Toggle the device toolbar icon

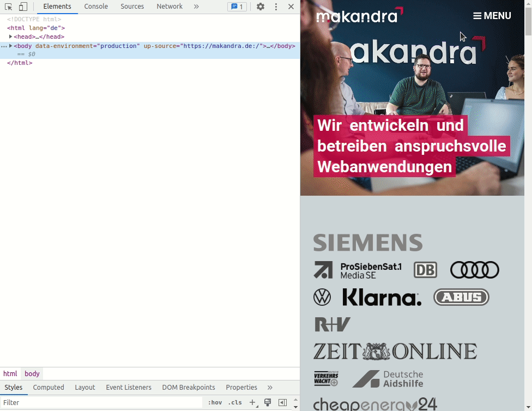click(23, 7)
